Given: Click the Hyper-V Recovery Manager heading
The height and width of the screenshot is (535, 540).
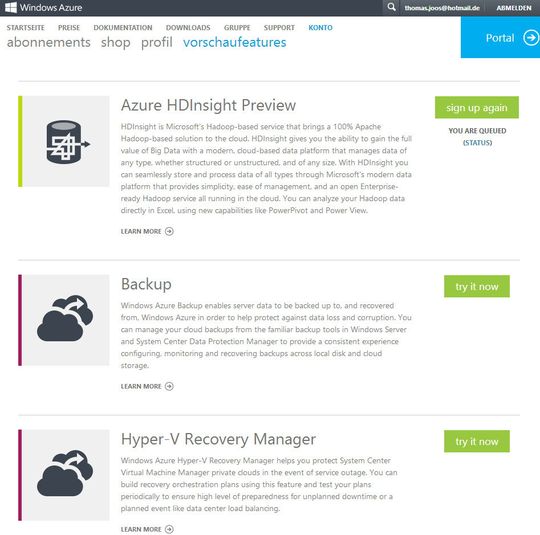Looking at the screenshot, I should 218,439.
